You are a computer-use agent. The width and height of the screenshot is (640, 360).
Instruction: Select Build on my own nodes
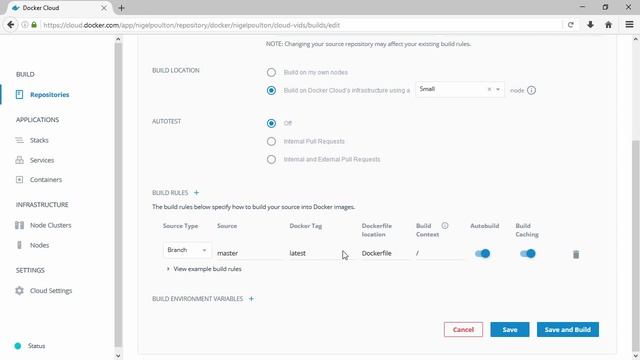(x=271, y=72)
